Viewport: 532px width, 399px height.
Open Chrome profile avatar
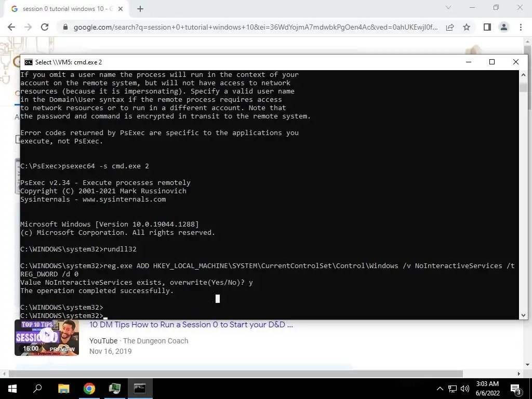(x=504, y=27)
